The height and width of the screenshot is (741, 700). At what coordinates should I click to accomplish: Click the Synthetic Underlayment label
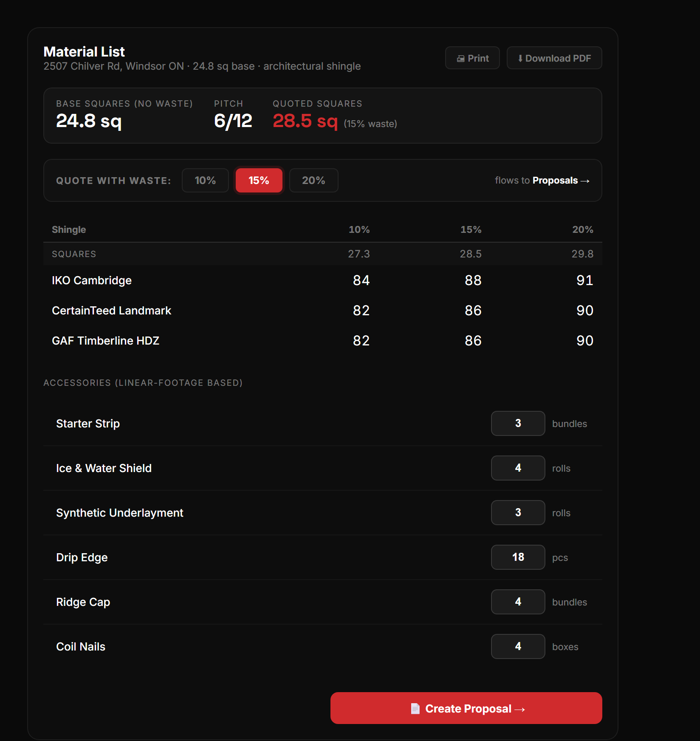click(x=120, y=513)
